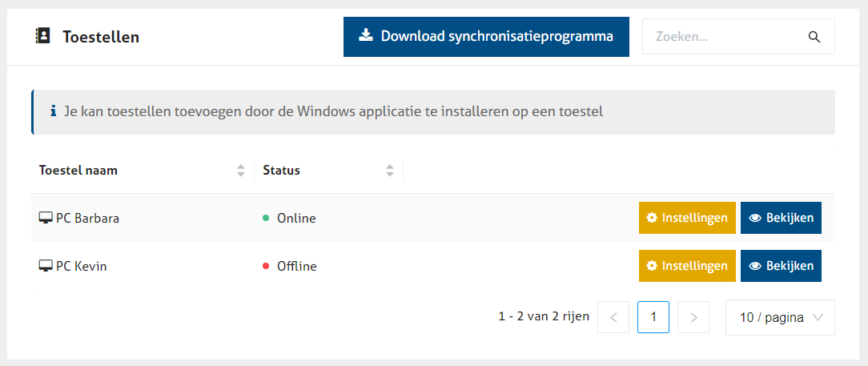This screenshot has width=868, height=366.
Task: Sort the Status column using sort arrows
Action: [x=390, y=170]
